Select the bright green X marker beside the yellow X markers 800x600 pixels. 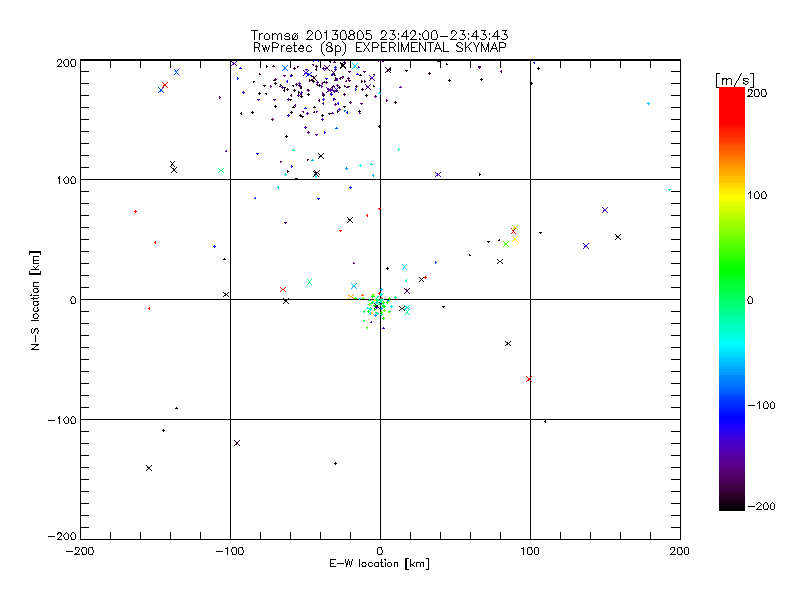506,244
